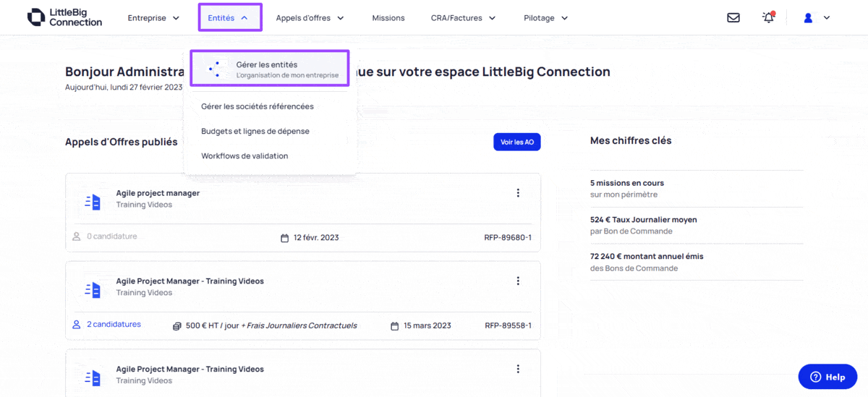Viewport: 868px width, 397px height.
Task: Expand the Entreprise menu
Action: pyautogui.click(x=153, y=18)
